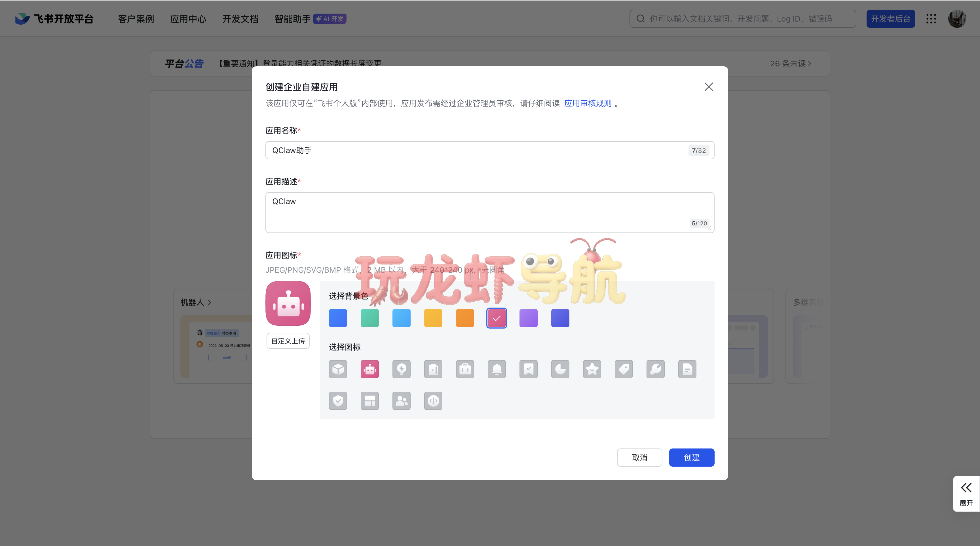Screen dimensions: 980x546
Task: Pick the briefcase app icon
Action: click(465, 369)
